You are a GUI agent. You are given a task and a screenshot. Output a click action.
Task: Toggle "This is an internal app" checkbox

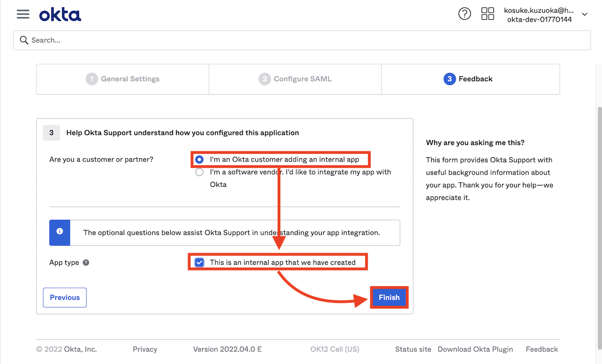click(199, 262)
